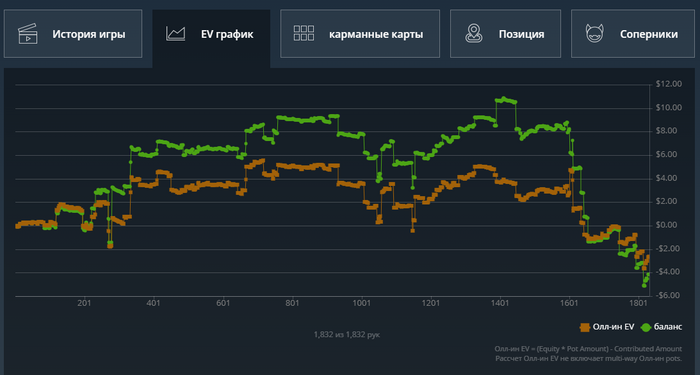Screen dimensions: 700x375
Task: Click the green баланс legend swatch
Action: tap(646, 327)
